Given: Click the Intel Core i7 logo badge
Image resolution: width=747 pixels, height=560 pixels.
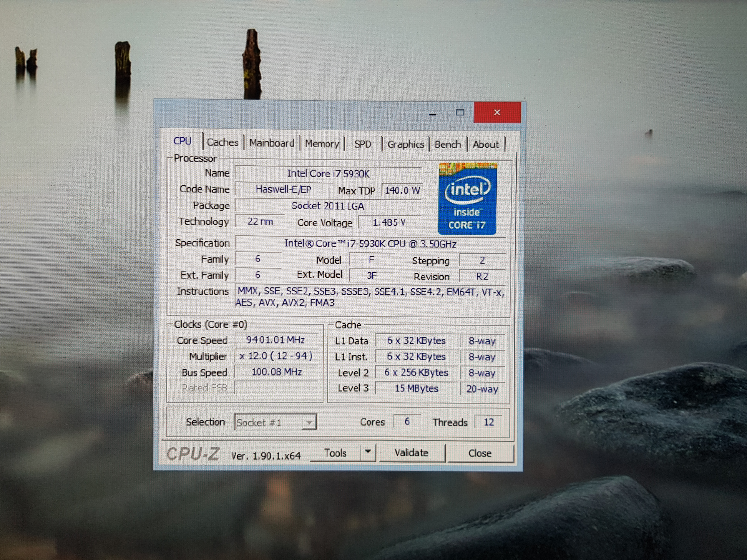Looking at the screenshot, I should point(467,199).
